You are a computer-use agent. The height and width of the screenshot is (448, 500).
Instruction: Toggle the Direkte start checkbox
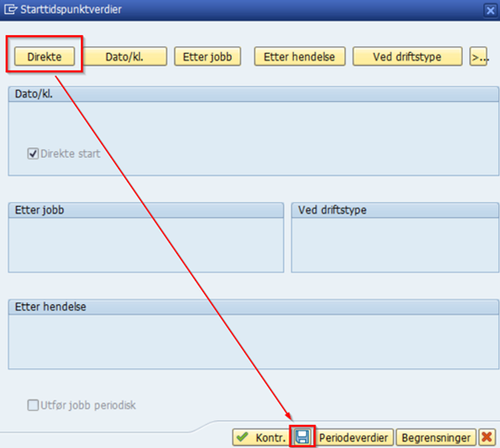point(32,154)
